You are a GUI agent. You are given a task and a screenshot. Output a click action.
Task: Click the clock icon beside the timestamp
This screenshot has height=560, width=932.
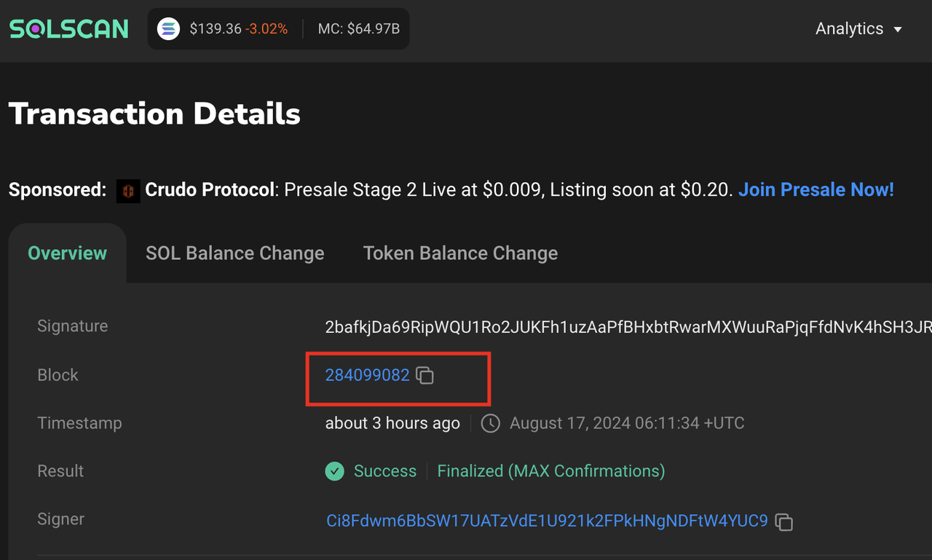coord(491,423)
